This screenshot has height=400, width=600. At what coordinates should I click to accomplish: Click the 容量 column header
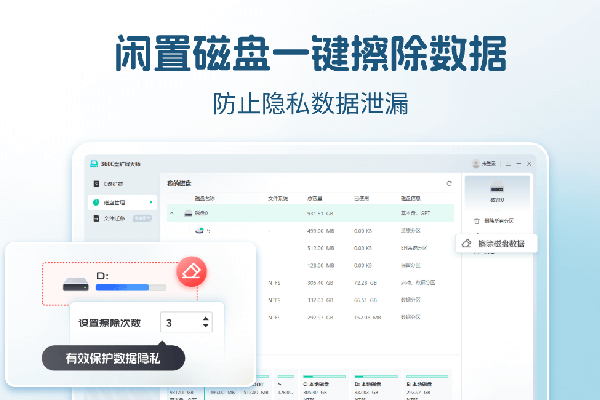coord(314,198)
